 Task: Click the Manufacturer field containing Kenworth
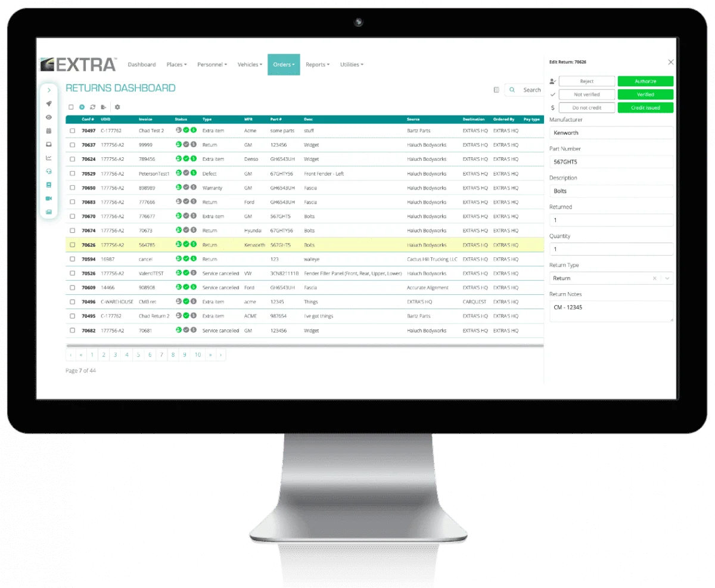pos(611,133)
